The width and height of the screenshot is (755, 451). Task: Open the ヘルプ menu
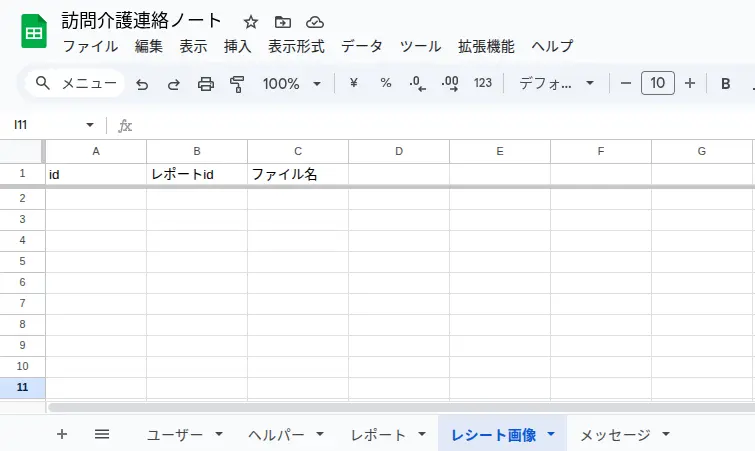pos(552,46)
